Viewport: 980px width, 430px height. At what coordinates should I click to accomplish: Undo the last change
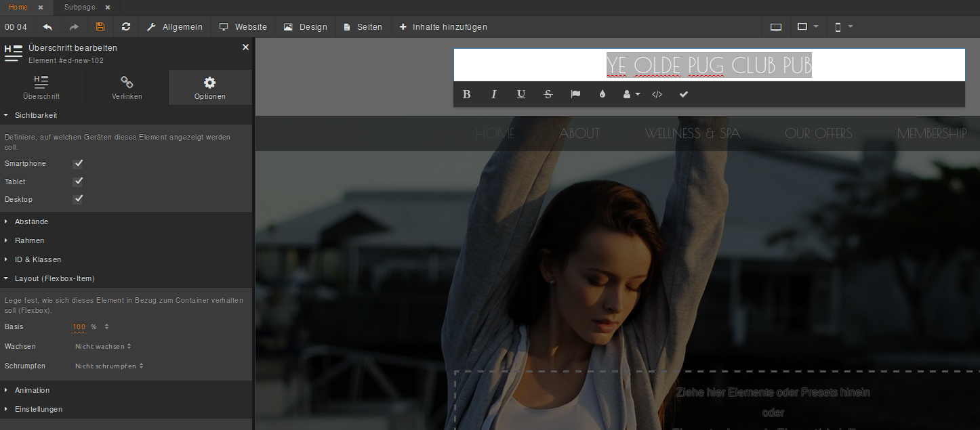[x=47, y=27]
